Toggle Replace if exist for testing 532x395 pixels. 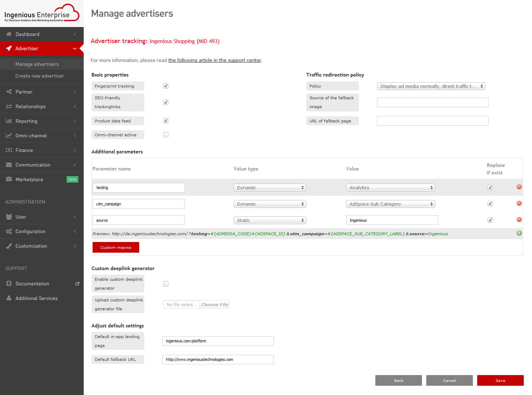click(x=490, y=188)
